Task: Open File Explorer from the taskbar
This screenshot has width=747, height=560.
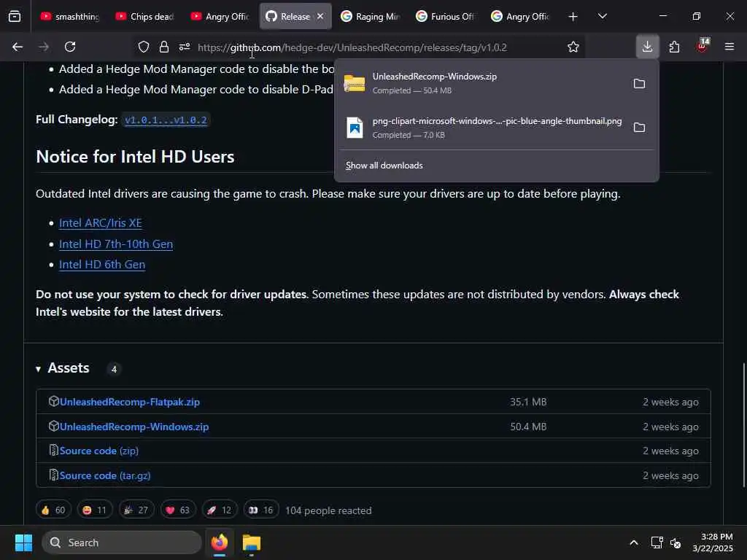Action: pos(252,542)
